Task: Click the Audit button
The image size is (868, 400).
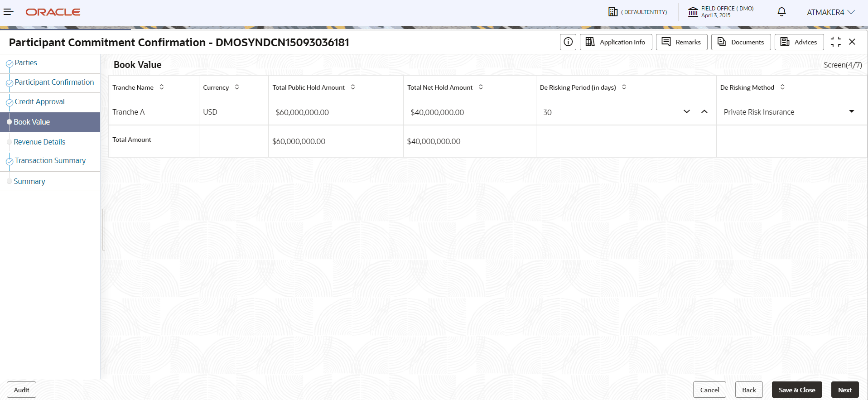Action: pos(21,390)
